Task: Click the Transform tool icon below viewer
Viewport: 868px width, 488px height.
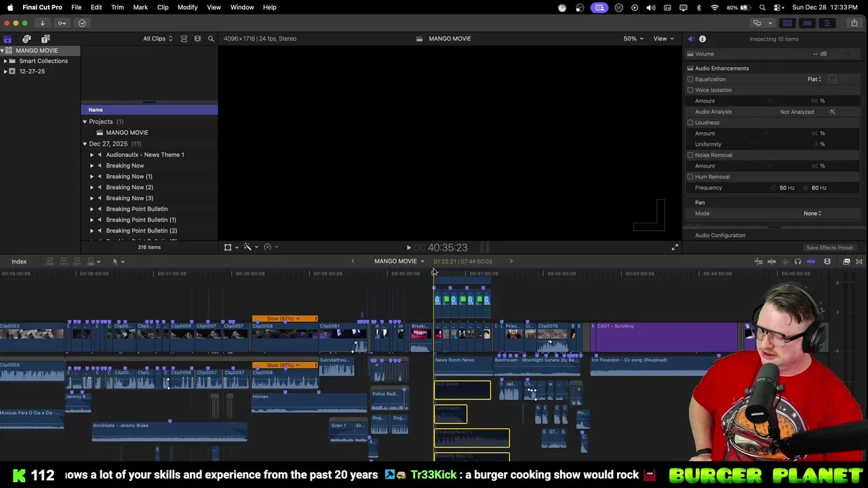Action: [228, 247]
